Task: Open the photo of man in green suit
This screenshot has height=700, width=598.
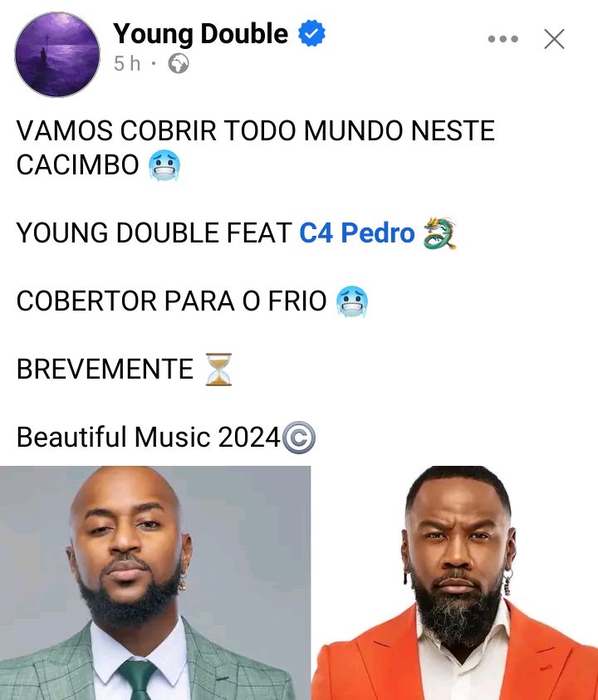Action: coord(155,583)
